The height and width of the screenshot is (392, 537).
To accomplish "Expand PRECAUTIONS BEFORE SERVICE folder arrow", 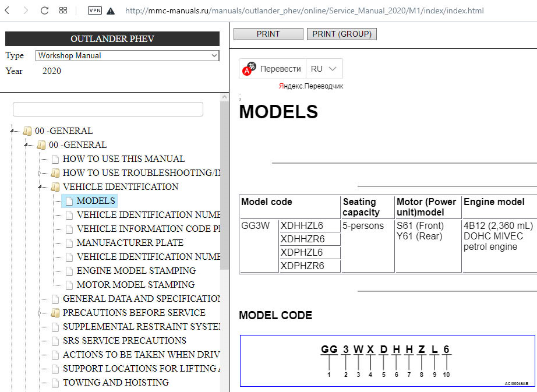I will pyautogui.click(x=40, y=313).
